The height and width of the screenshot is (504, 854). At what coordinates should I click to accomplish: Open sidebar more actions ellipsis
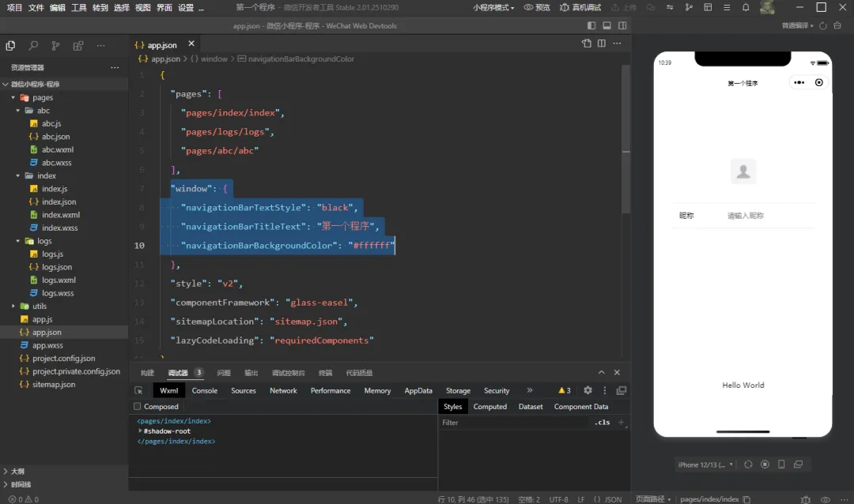(x=100, y=46)
